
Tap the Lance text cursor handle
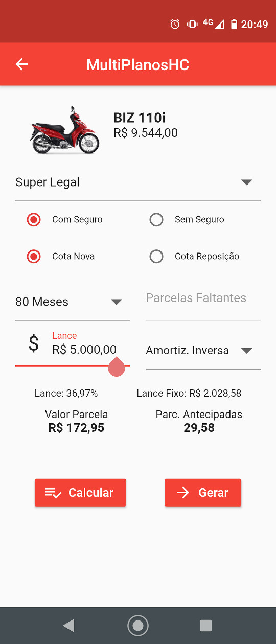coord(117,366)
